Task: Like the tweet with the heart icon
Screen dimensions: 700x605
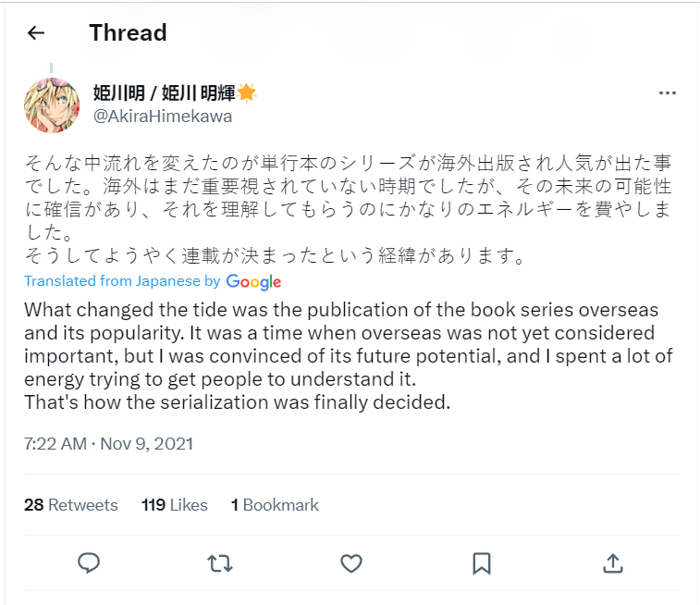Action: coord(350,562)
